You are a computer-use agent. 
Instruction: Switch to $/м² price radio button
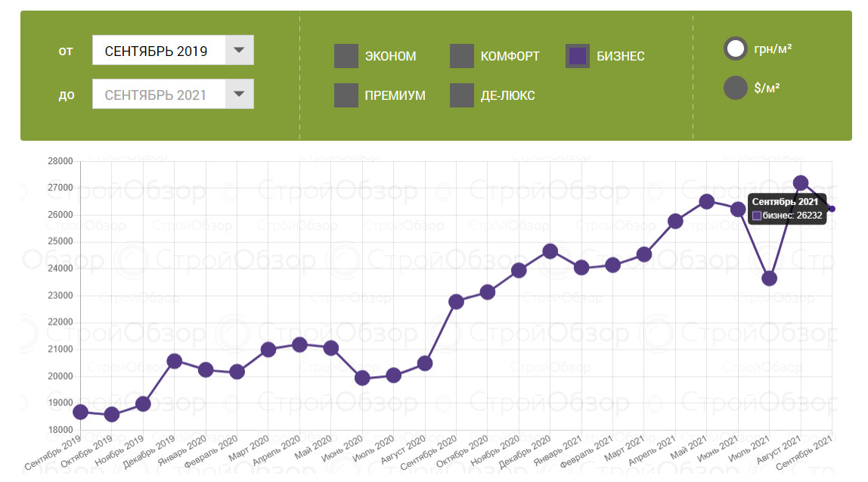[x=736, y=88]
